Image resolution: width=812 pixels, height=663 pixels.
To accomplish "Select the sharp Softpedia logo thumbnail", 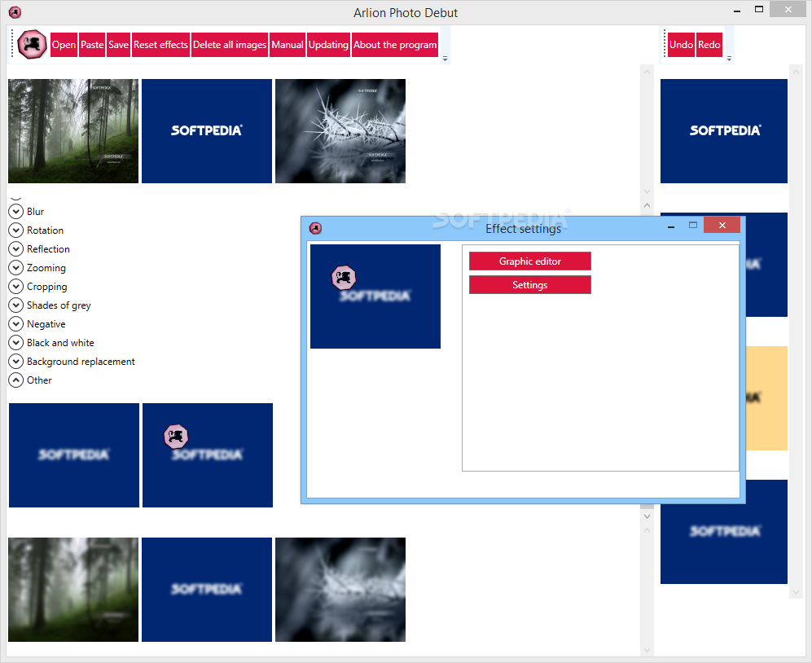I will pyautogui.click(x=207, y=131).
